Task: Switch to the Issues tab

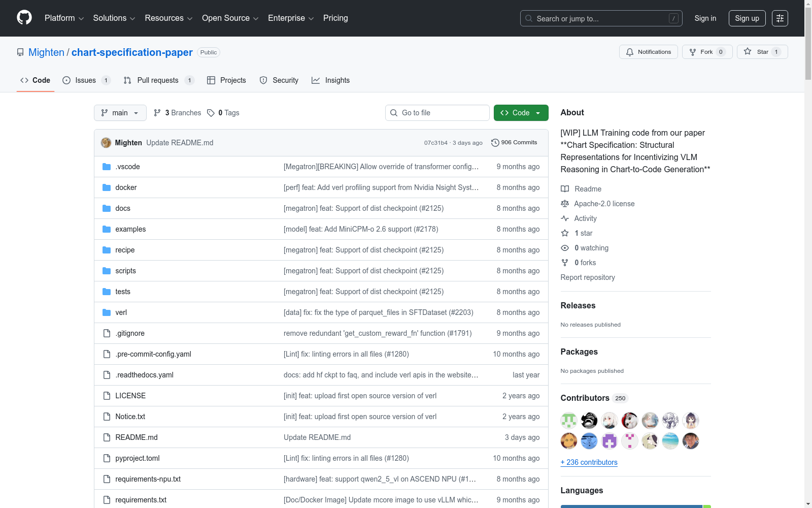Action: pos(86,80)
